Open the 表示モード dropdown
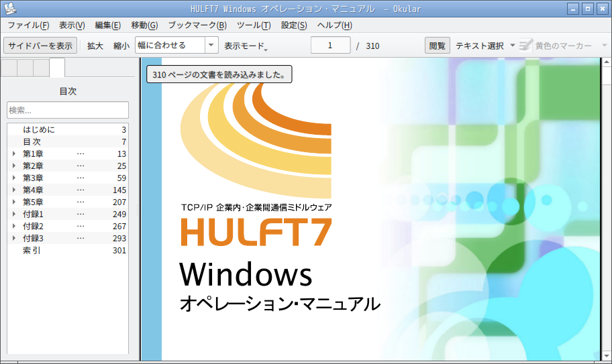The height and width of the screenshot is (364, 612). click(x=246, y=46)
